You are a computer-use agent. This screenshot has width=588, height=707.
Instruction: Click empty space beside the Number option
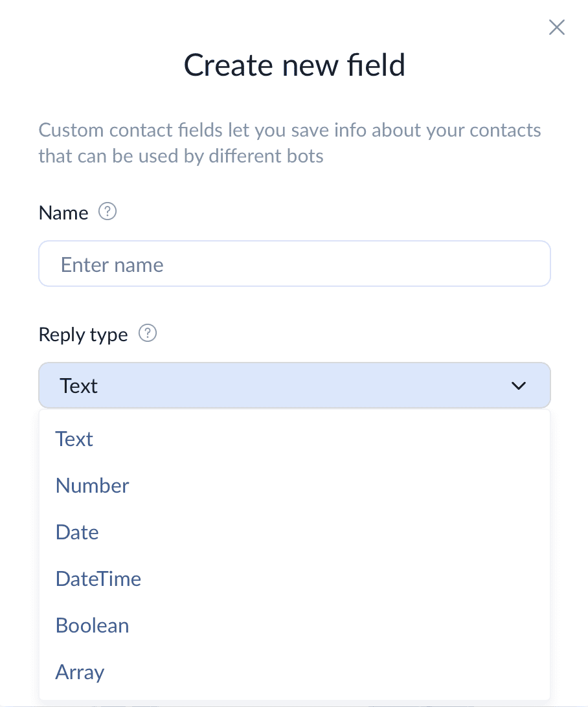tap(338, 486)
